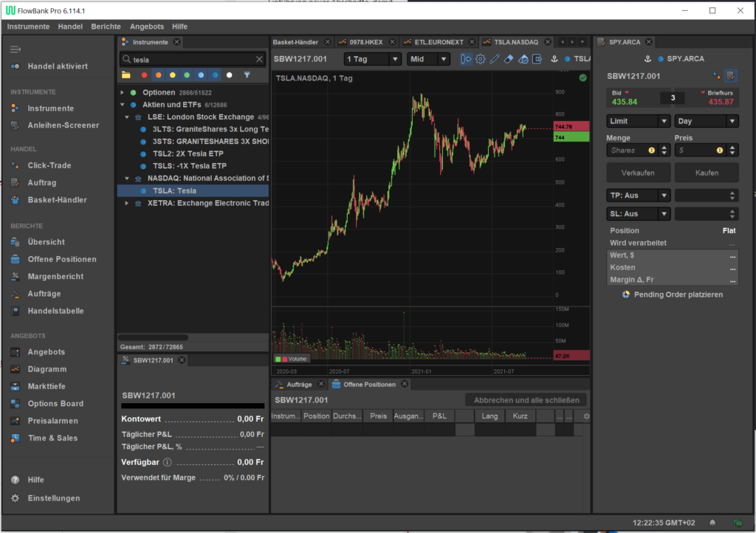756x533 pixels.
Task: Click the Verkaufen button
Action: 638,173
